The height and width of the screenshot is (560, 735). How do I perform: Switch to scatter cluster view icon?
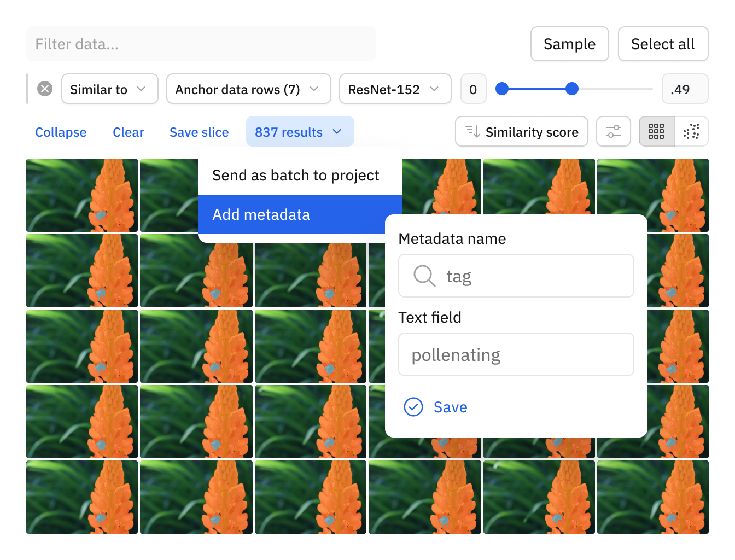click(x=691, y=131)
